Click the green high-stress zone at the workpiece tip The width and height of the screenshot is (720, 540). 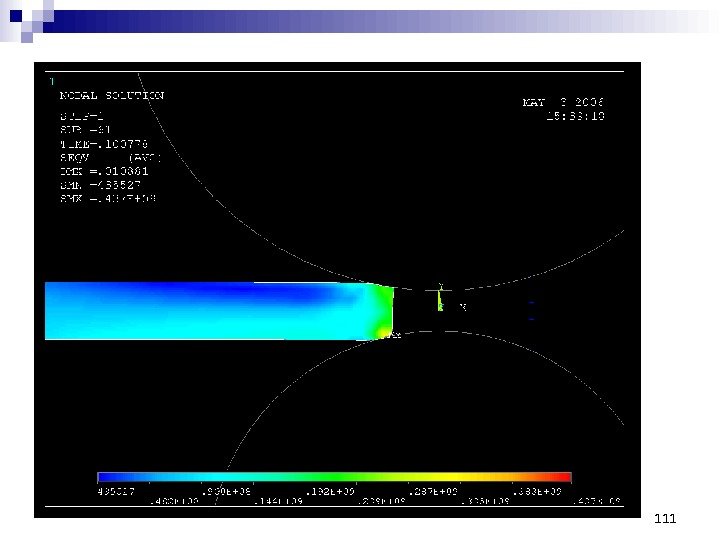coord(383,312)
